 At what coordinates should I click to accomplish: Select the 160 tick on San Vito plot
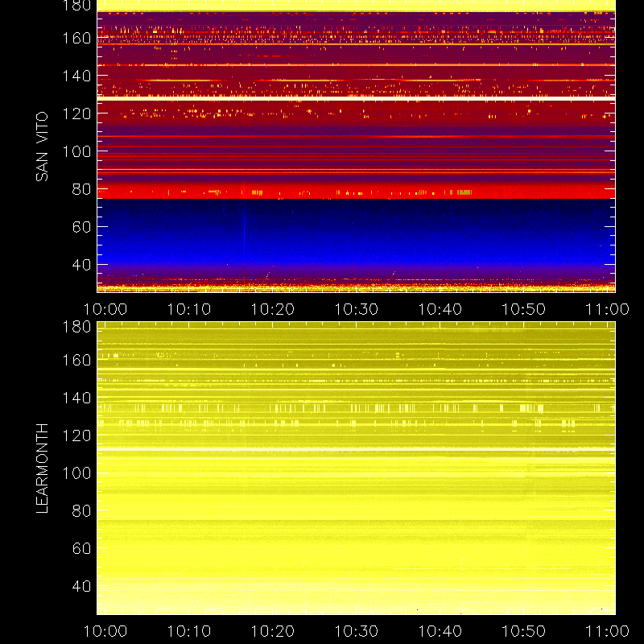pyautogui.click(x=76, y=38)
